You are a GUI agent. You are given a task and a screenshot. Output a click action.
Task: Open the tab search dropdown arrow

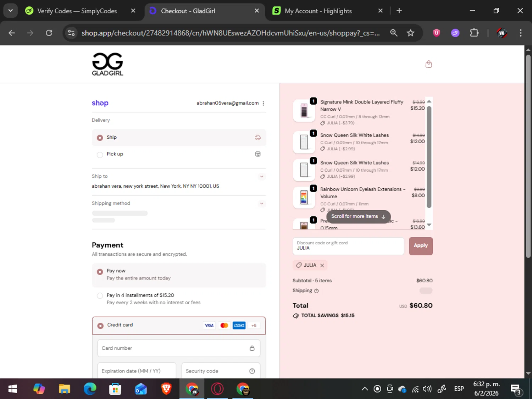11,11
